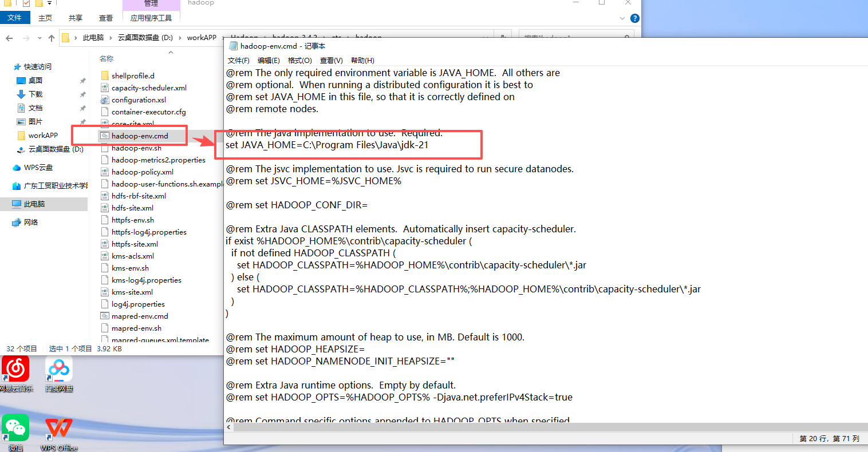The width and height of the screenshot is (868, 452).
Task: Click the up-to-parent-folder arrow button
Action: click(51, 38)
